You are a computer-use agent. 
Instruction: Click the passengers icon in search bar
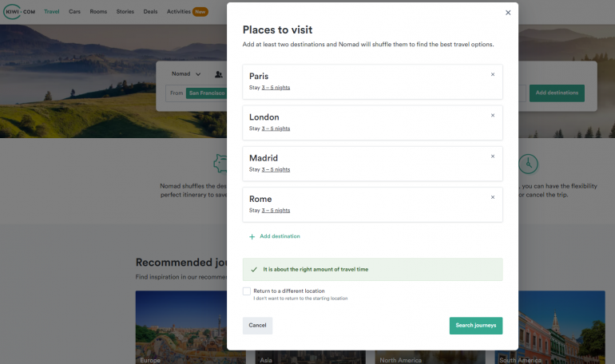[x=218, y=74]
